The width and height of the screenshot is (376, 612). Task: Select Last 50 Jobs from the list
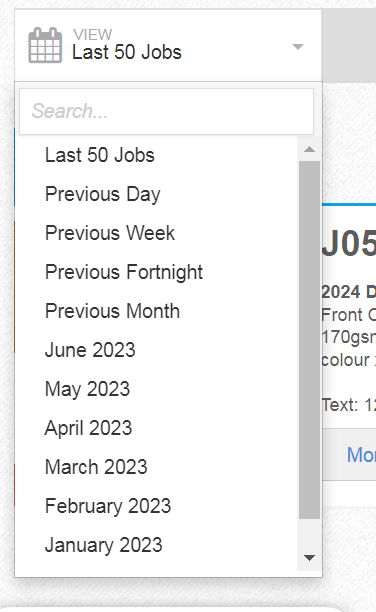[x=157, y=155]
